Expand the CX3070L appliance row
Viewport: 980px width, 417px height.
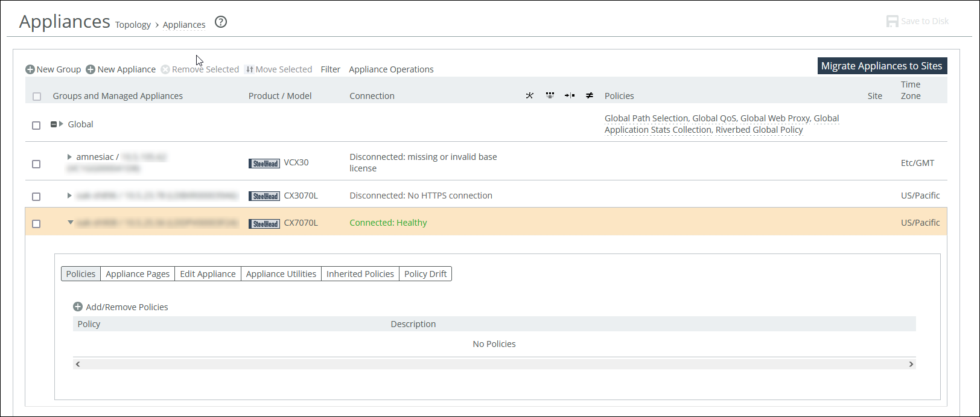click(x=69, y=196)
